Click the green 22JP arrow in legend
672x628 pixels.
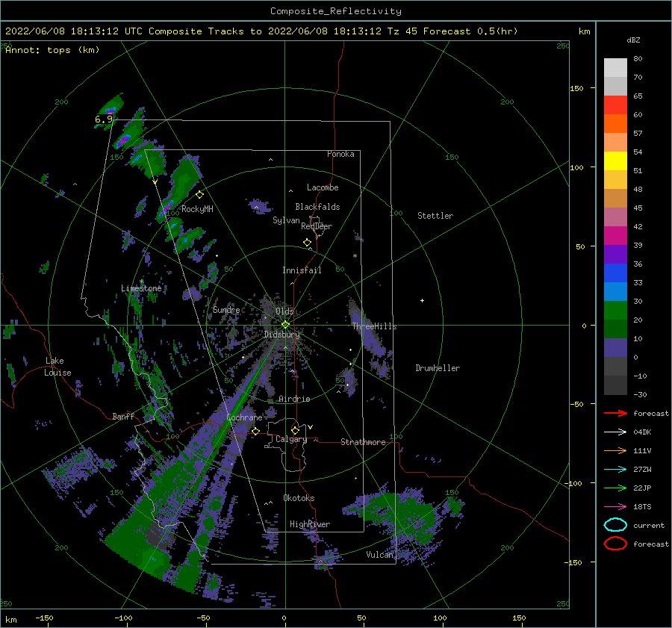click(x=615, y=488)
